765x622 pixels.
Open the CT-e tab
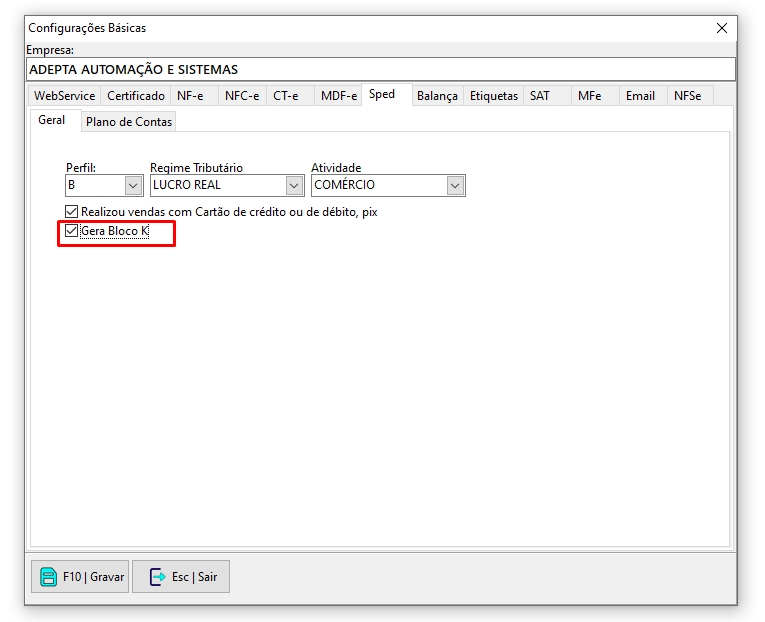[x=286, y=96]
